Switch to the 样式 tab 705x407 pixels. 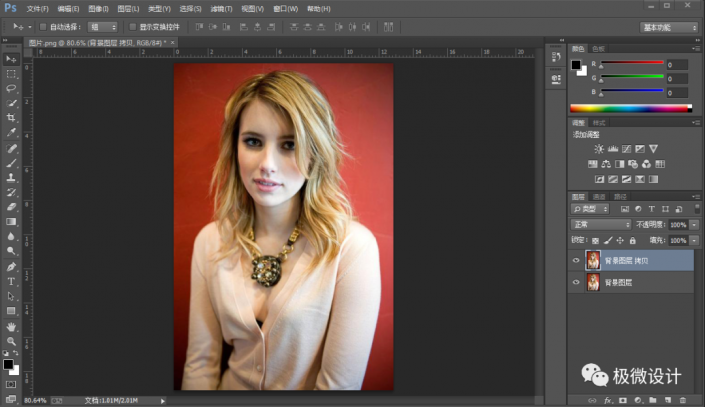coord(598,121)
